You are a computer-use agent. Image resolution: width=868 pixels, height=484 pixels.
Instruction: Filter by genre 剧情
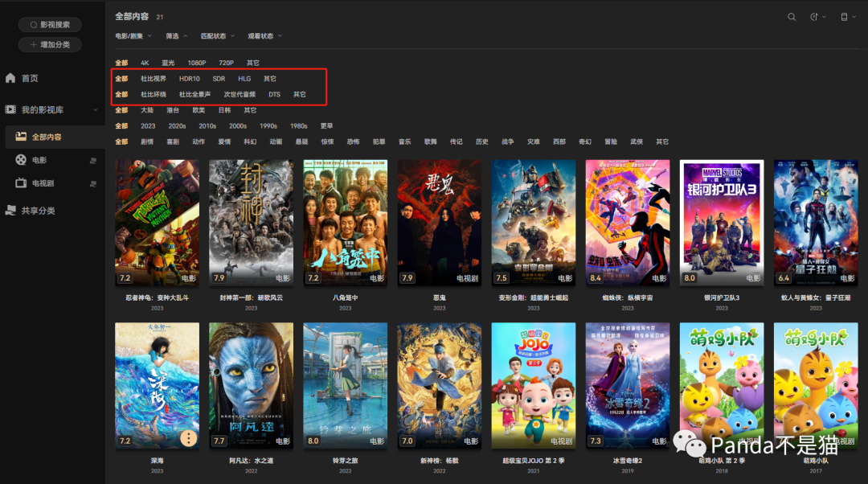click(x=147, y=142)
